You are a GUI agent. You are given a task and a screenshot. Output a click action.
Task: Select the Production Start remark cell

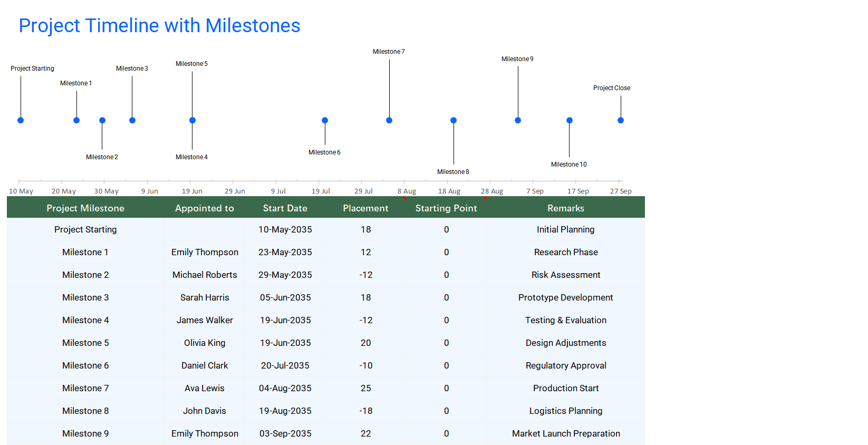566,388
